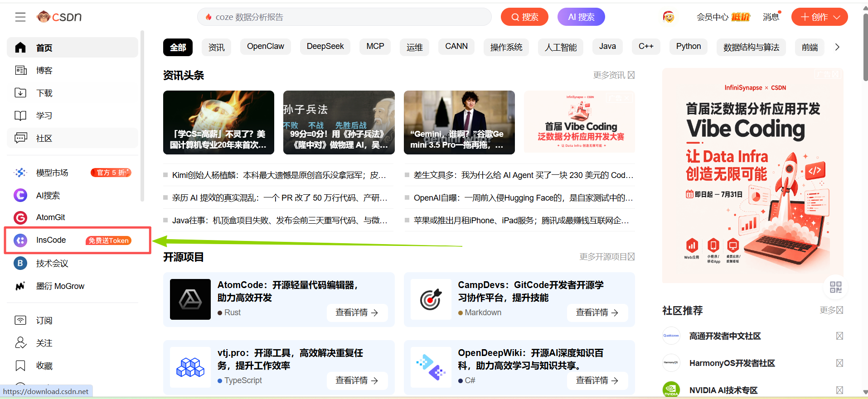Open the 差生文具多 AI Agent headline

point(524,175)
